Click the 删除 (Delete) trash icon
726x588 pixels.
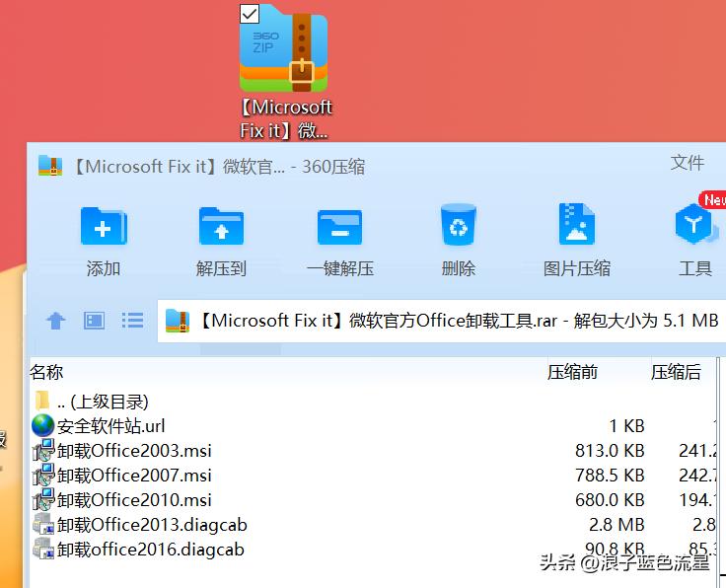click(x=459, y=225)
